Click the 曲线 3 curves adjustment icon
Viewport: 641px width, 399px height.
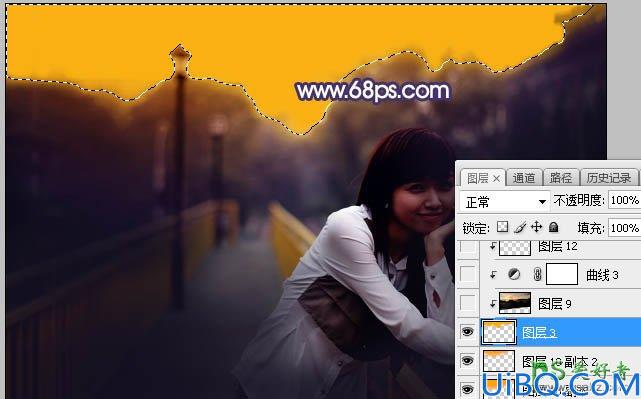click(x=514, y=274)
